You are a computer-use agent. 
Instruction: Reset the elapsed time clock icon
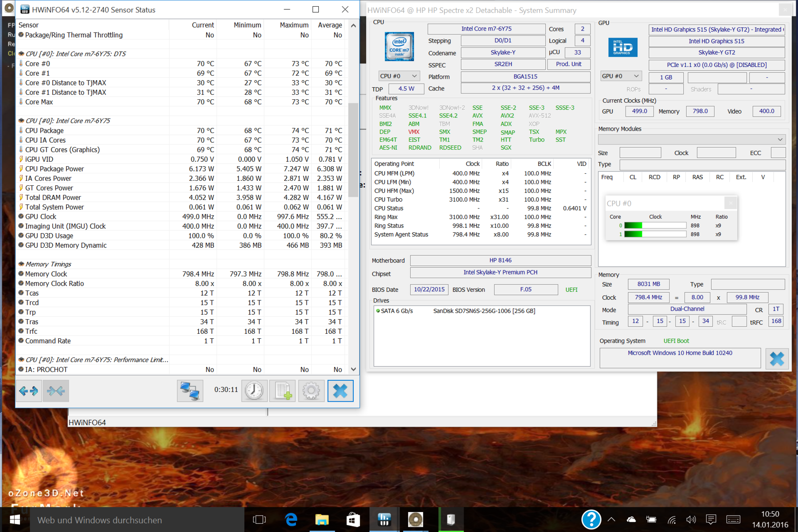(254, 391)
